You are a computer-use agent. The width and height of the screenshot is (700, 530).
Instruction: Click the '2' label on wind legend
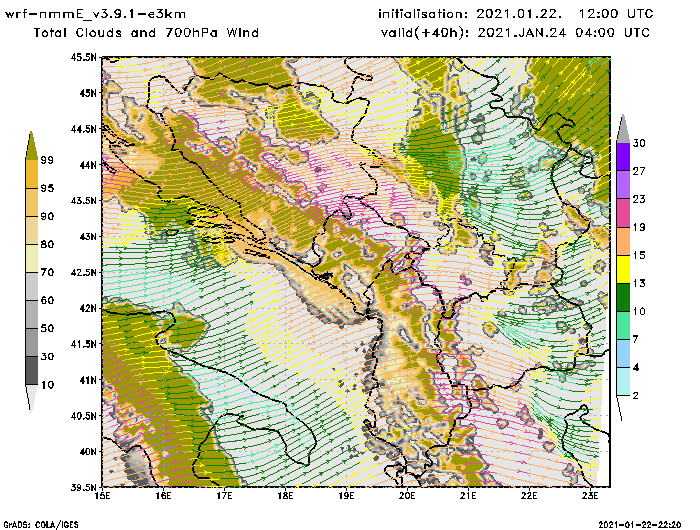click(636, 396)
